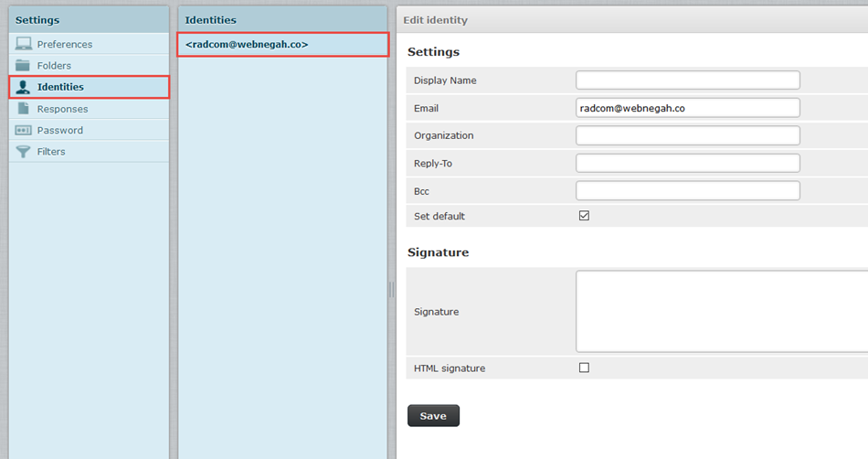Click into the Organization field
This screenshot has height=459, width=868.
coord(687,135)
